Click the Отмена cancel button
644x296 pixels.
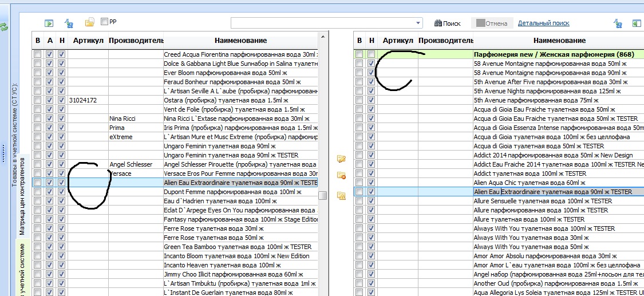492,23
